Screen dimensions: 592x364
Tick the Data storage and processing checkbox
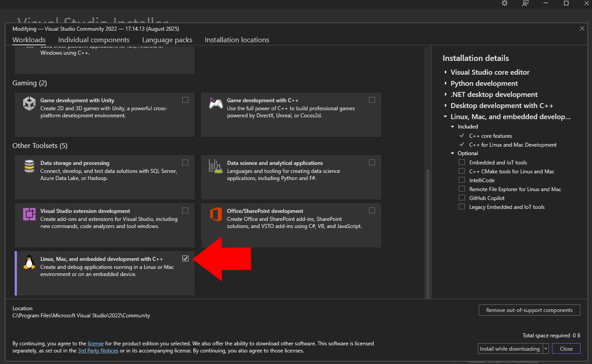[185, 162]
